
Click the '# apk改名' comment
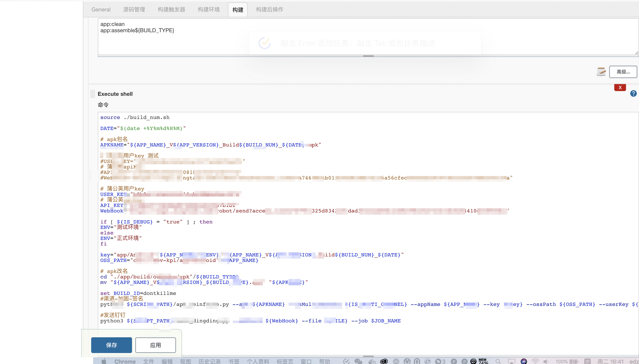click(114, 271)
